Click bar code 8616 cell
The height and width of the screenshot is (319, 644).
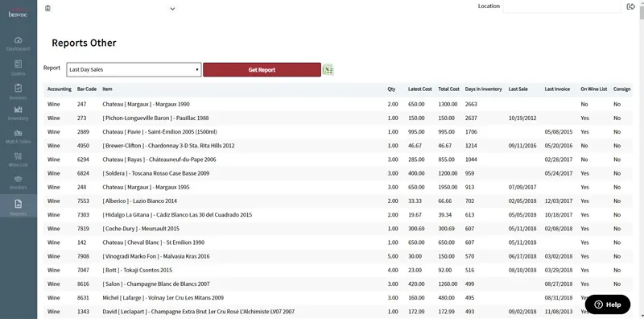tap(83, 284)
